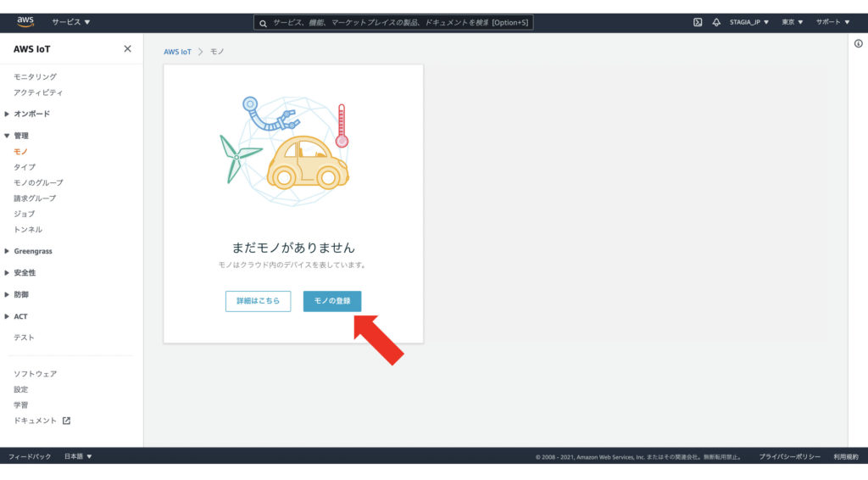Click the info icon at right edge
This screenshot has width=868, height=480.
click(858, 44)
